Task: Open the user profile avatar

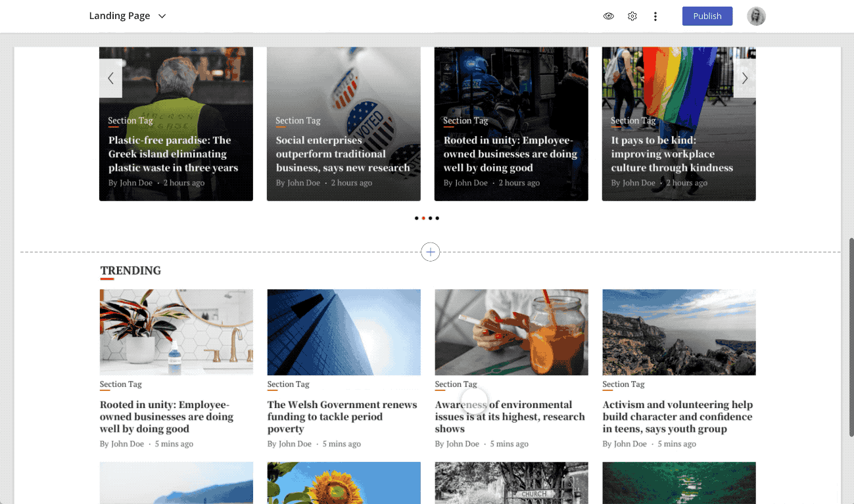Action: (x=757, y=16)
